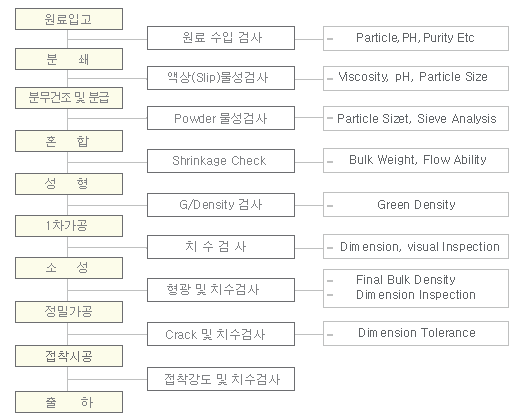Select the 출하 final step box
526x420 pixels.
69,402
